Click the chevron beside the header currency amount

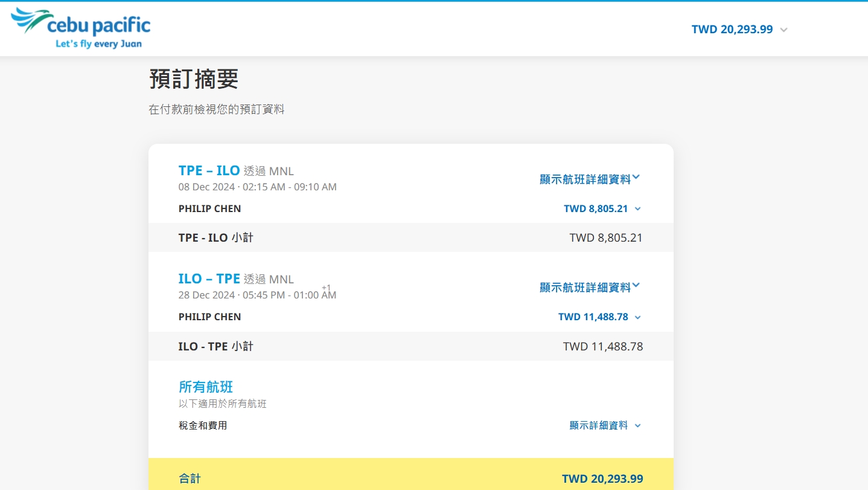click(x=783, y=29)
